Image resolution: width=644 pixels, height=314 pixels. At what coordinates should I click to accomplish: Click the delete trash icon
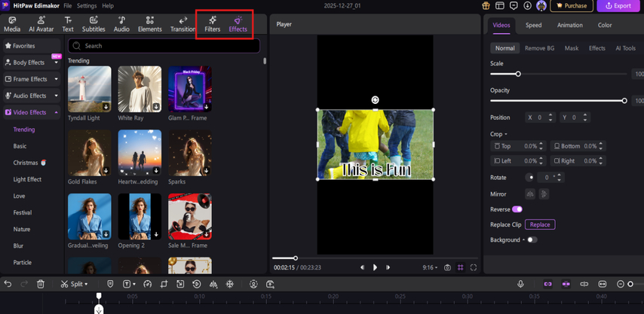coord(41,284)
